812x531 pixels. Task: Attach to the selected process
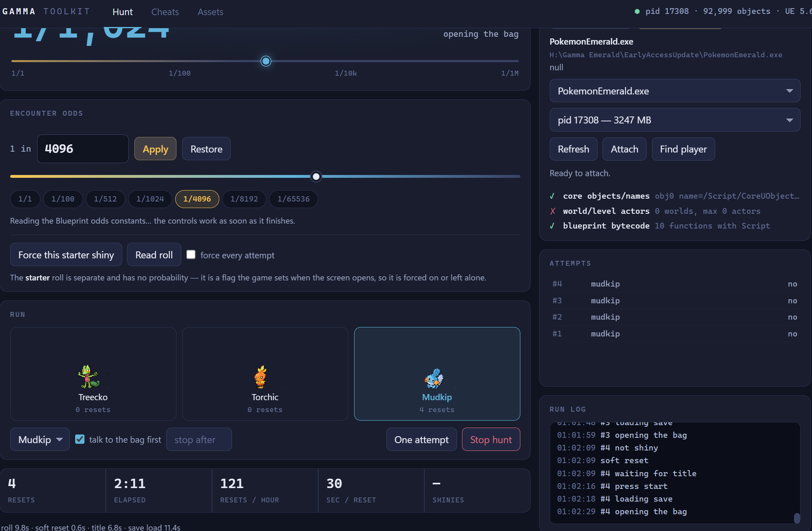(x=625, y=149)
